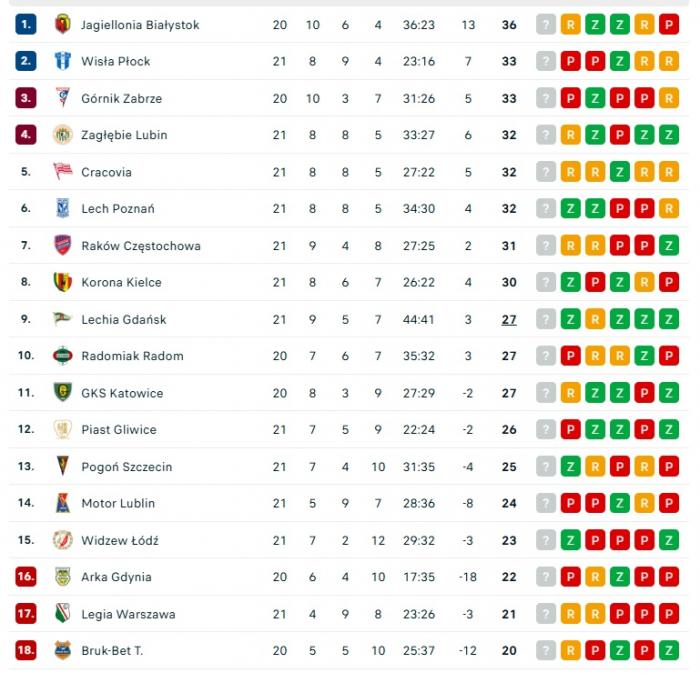The width and height of the screenshot is (700, 673).
Task: Open the Górnik Zabrze crest icon
Action: (63, 98)
